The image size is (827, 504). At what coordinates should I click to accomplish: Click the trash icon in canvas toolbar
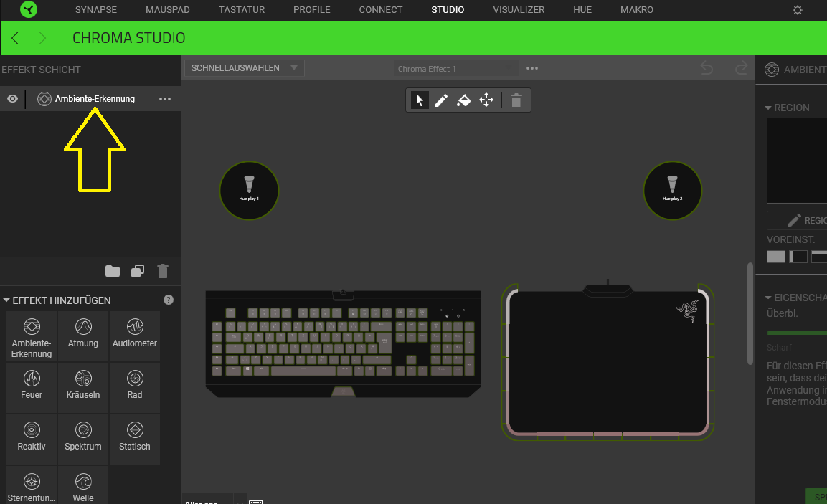coord(516,100)
